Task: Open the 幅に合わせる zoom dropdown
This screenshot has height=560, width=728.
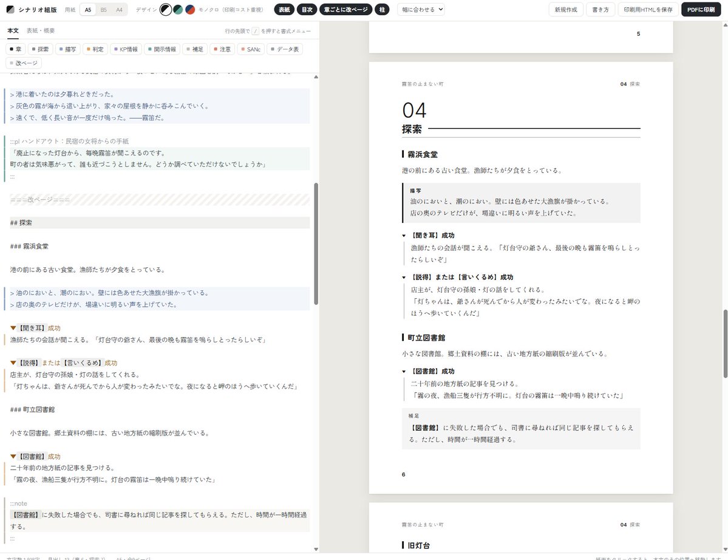Action: [421, 9]
